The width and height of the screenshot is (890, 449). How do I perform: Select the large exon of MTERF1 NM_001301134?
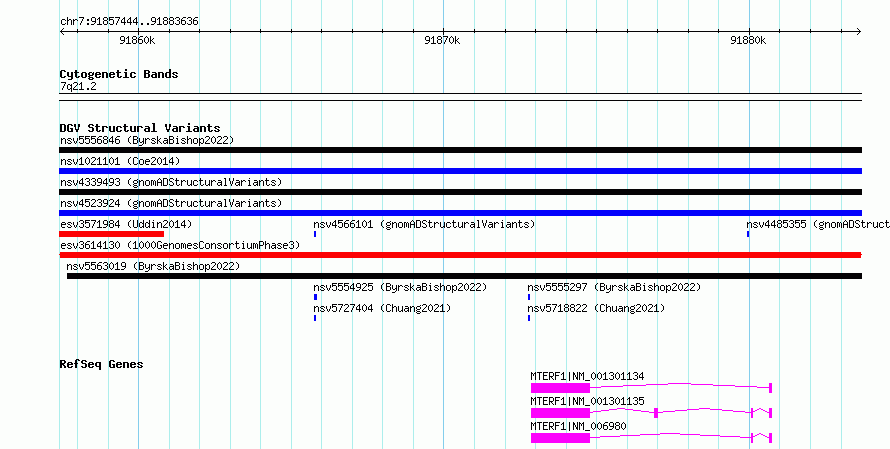(561, 388)
